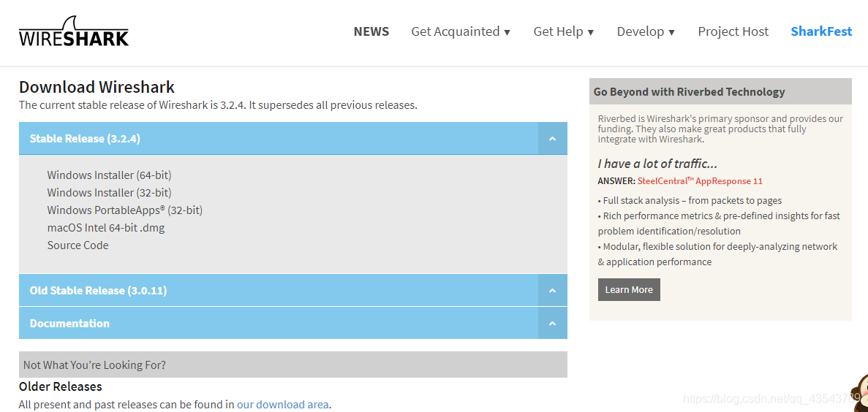The image size is (868, 412).
Task: Click the Old Stable Release (3.0.11) header
Action: 293,290
